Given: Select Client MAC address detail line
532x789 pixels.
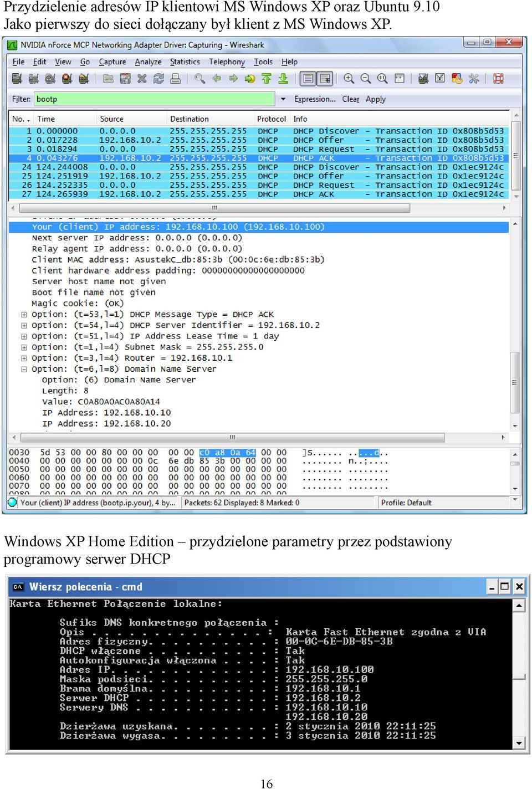Looking at the screenshot, I should (178, 259).
